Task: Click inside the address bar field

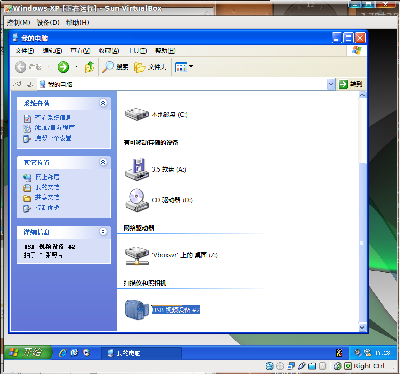Action: point(183,84)
